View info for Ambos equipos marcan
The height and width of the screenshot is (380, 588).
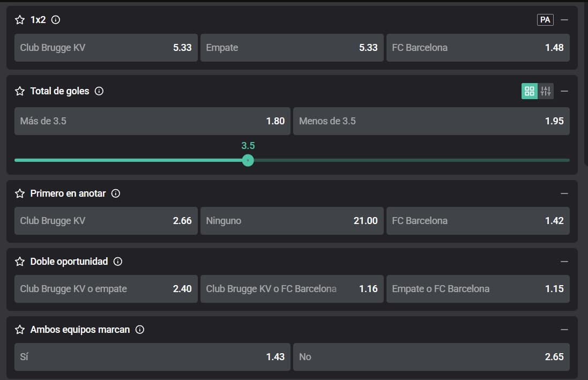pos(139,330)
